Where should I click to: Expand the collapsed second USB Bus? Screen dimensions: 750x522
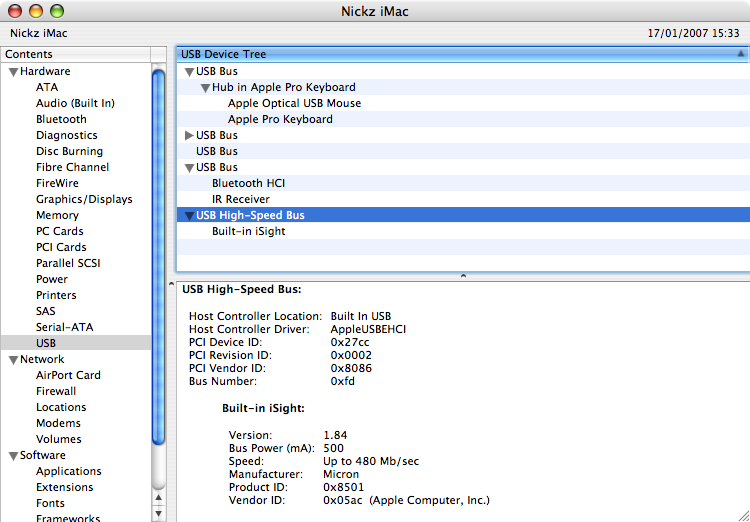coord(189,135)
